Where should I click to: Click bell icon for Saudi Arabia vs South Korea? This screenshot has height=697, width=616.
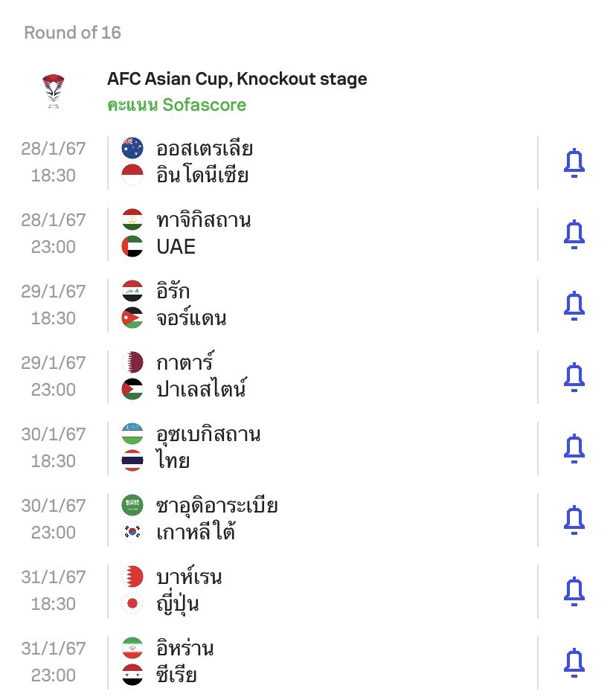pyautogui.click(x=574, y=520)
